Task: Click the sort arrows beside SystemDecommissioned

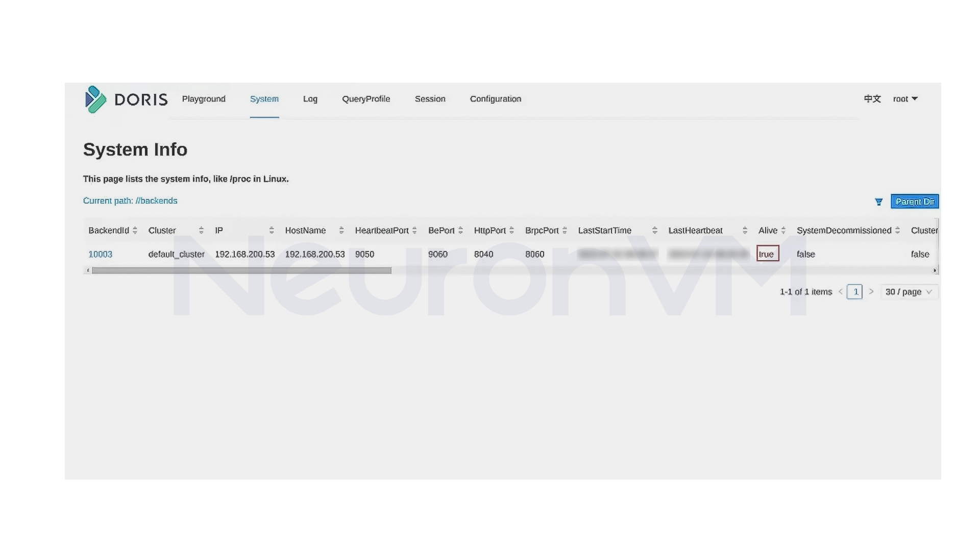Action: point(897,231)
